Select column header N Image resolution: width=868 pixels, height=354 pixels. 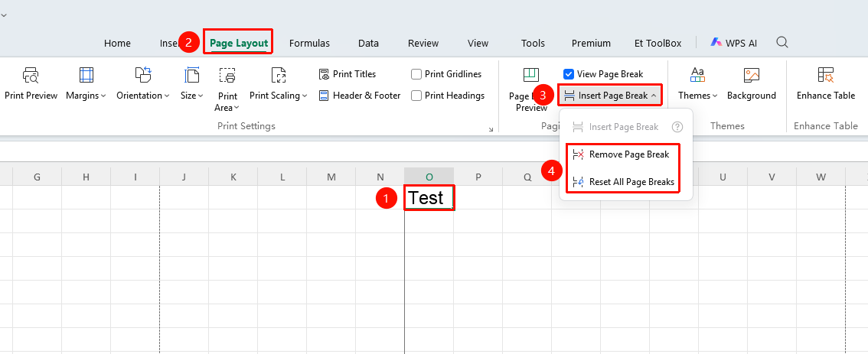pos(380,177)
